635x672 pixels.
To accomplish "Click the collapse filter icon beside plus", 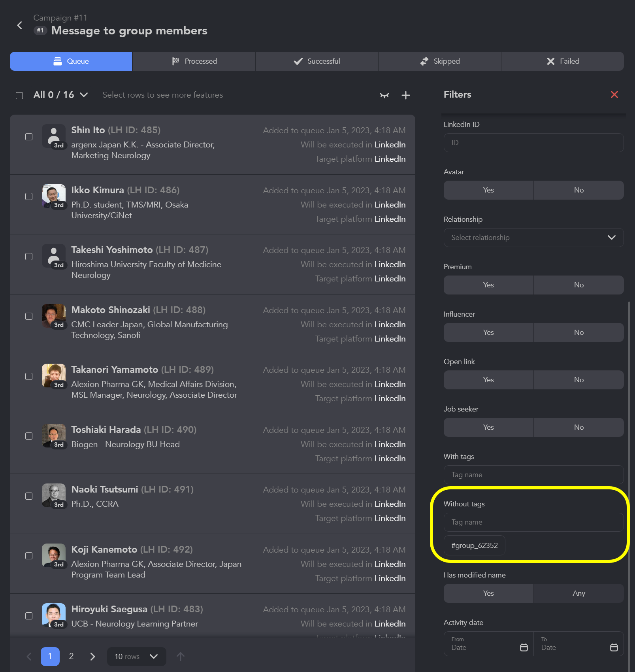I will (x=384, y=95).
